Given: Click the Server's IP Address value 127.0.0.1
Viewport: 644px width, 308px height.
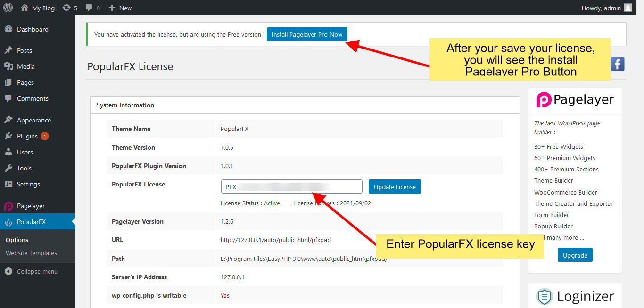Looking at the screenshot, I should tap(232, 277).
